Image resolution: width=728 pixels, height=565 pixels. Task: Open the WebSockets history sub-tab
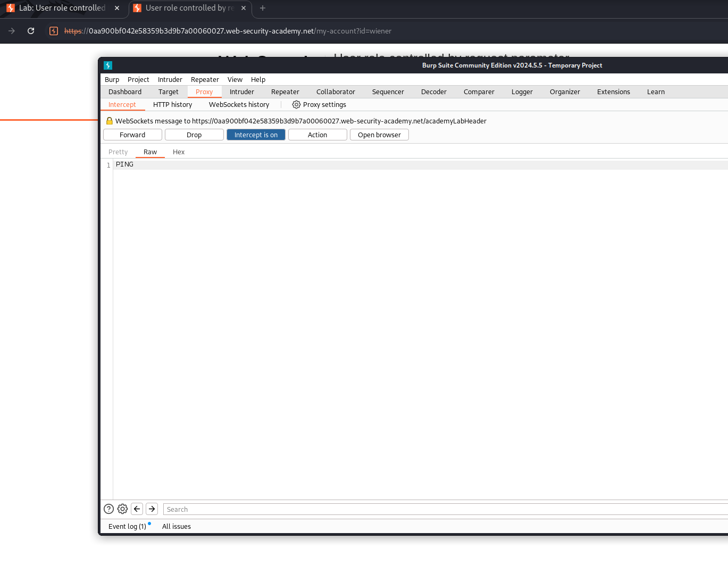239,105
